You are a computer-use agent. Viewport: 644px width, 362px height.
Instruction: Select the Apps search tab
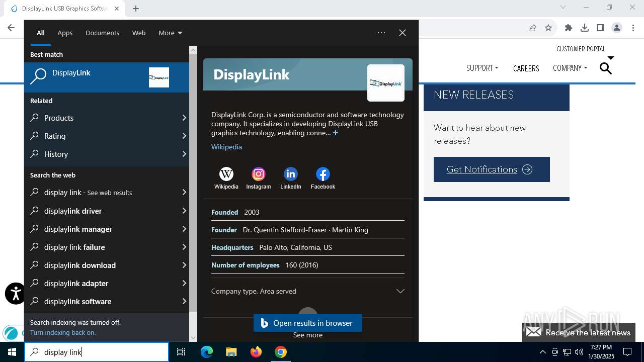point(65,33)
